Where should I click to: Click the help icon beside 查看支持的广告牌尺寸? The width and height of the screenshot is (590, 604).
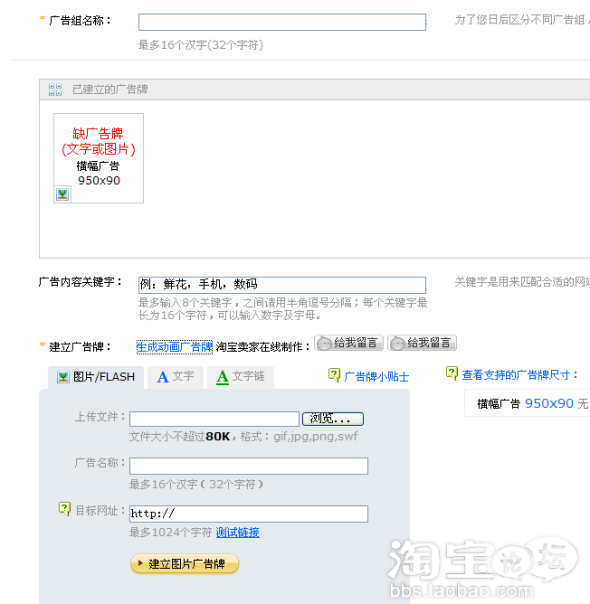point(451,373)
